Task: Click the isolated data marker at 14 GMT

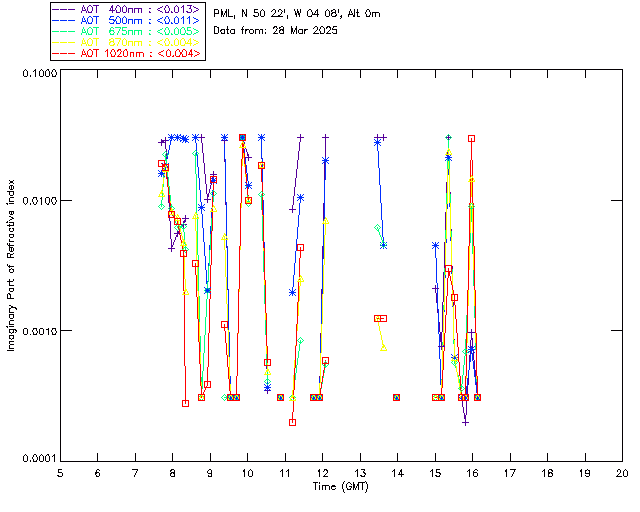Action: (396, 398)
